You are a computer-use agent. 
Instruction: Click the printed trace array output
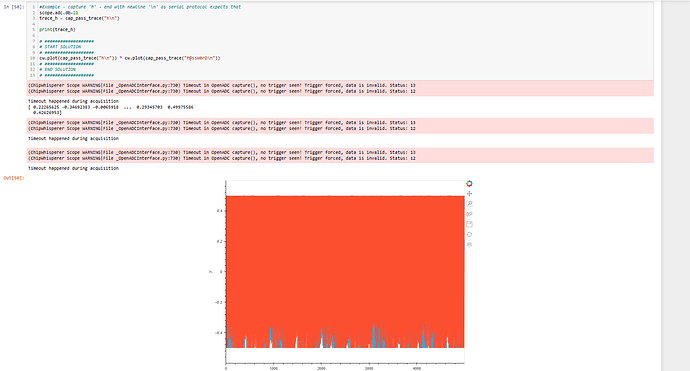click(x=110, y=110)
